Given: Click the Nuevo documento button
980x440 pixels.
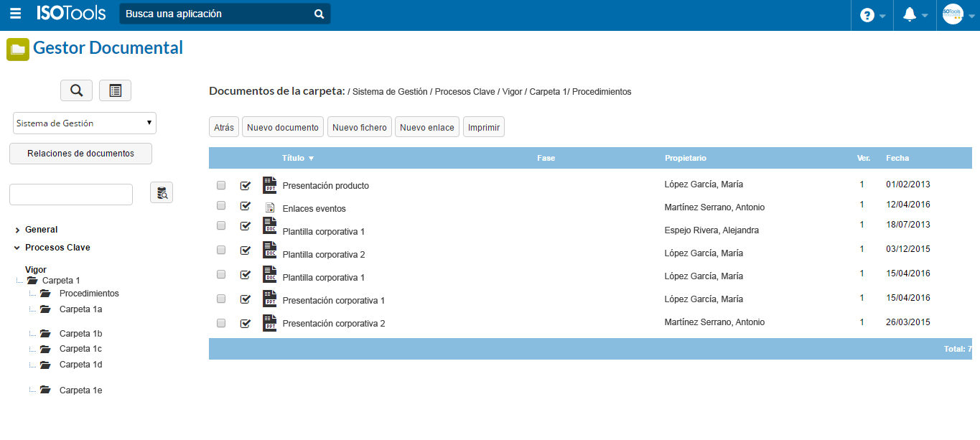Looking at the screenshot, I should click(282, 127).
